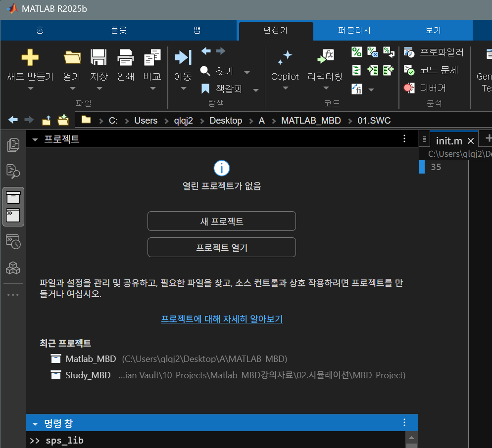Open file using the 열기 folder icon
Image resolution: width=492 pixels, height=448 pixels.
point(72,57)
